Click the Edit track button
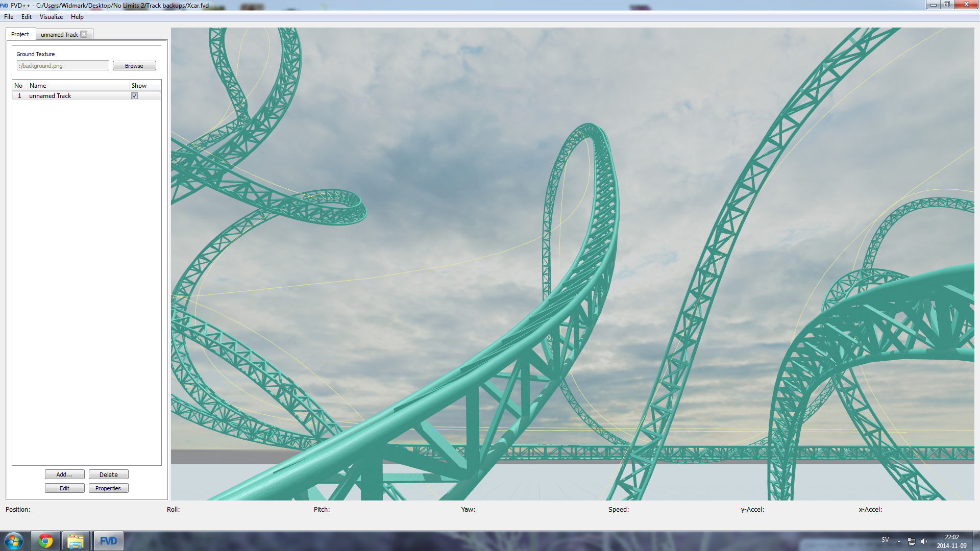This screenshot has width=980, height=551. [64, 488]
